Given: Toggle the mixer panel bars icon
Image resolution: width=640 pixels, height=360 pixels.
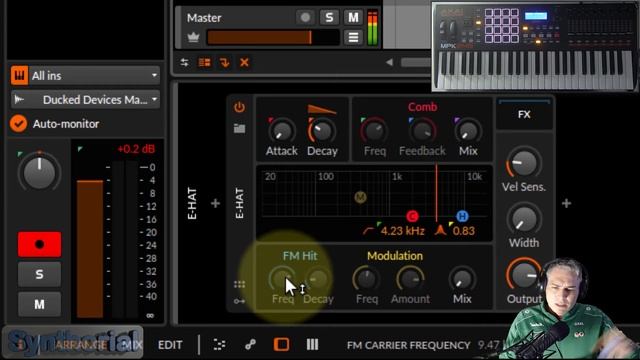Looking at the screenshot, I should 312,345.
